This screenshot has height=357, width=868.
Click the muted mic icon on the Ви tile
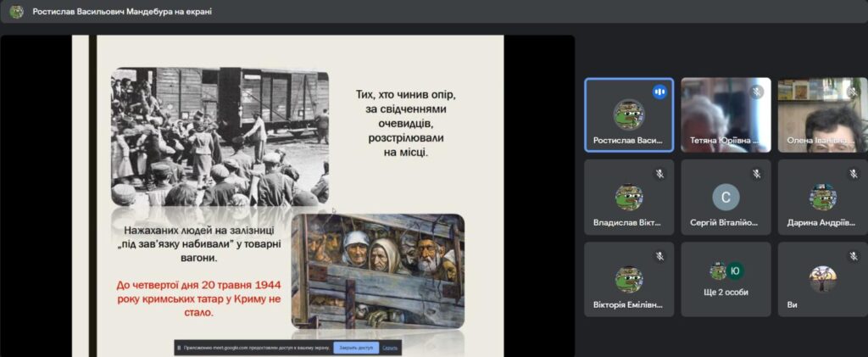pyautogui.click(x=852, y=256)
